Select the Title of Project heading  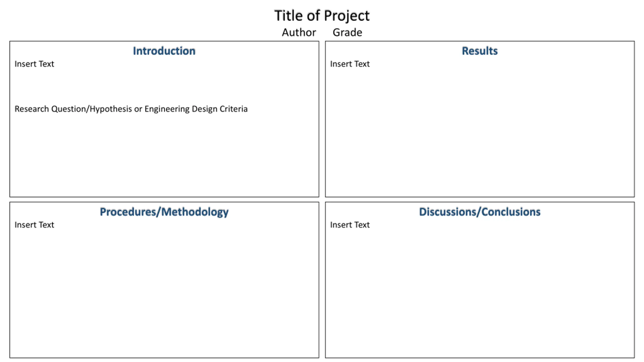click(x=322, y=16)
